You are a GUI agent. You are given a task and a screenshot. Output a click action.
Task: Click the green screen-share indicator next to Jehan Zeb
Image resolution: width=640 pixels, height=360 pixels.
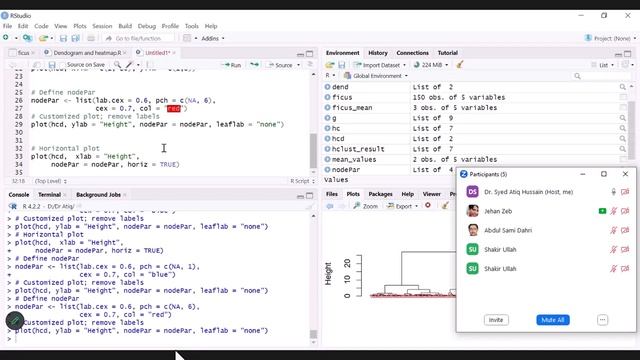pyautogui.click(x=602, y=211)
